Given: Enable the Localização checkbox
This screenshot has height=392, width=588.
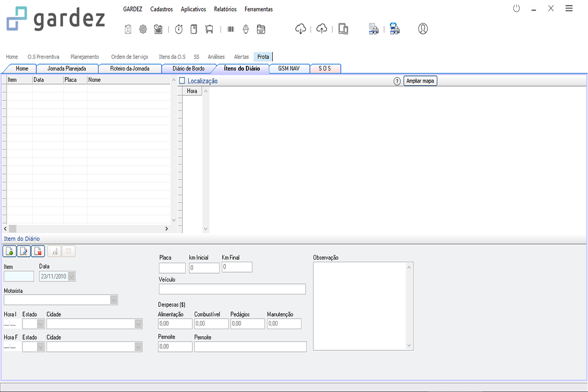Looking at the screenshot, I should (182, 81).
